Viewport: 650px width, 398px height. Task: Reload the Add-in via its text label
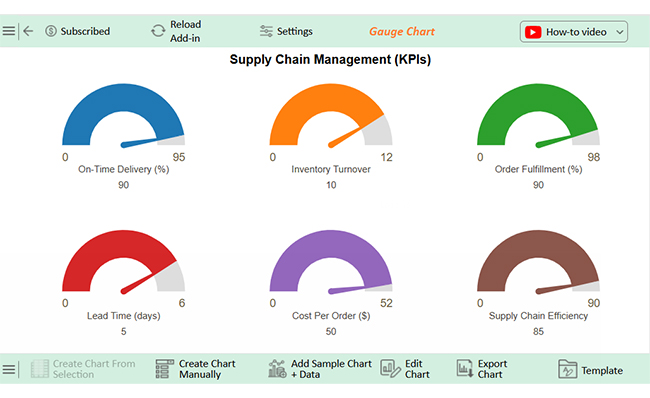coord(185,31)
